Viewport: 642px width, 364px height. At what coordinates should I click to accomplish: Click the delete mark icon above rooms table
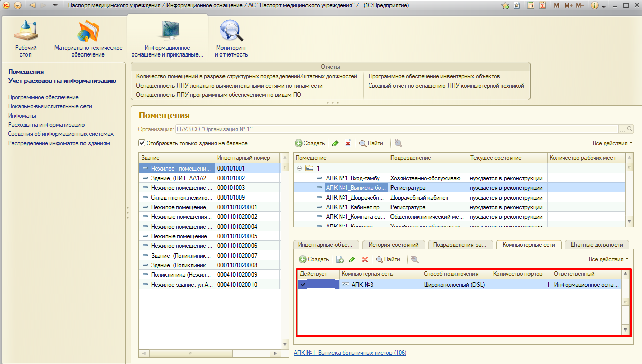348,144
